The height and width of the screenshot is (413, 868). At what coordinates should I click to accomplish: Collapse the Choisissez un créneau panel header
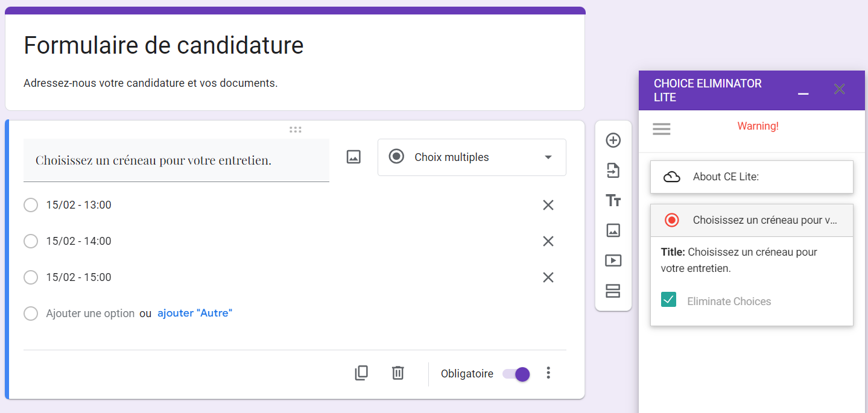click(x=752, y=220)
